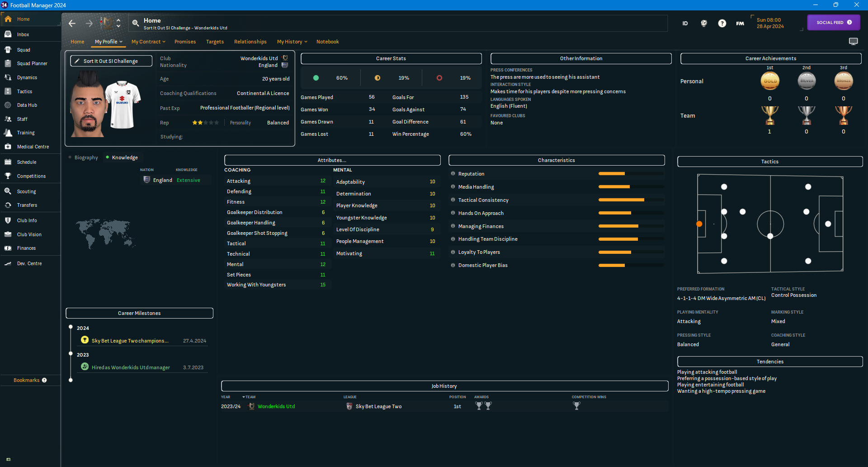The image size is (868, 467).
Task: Select the Knowledge radio option
Action: point(122,157)
